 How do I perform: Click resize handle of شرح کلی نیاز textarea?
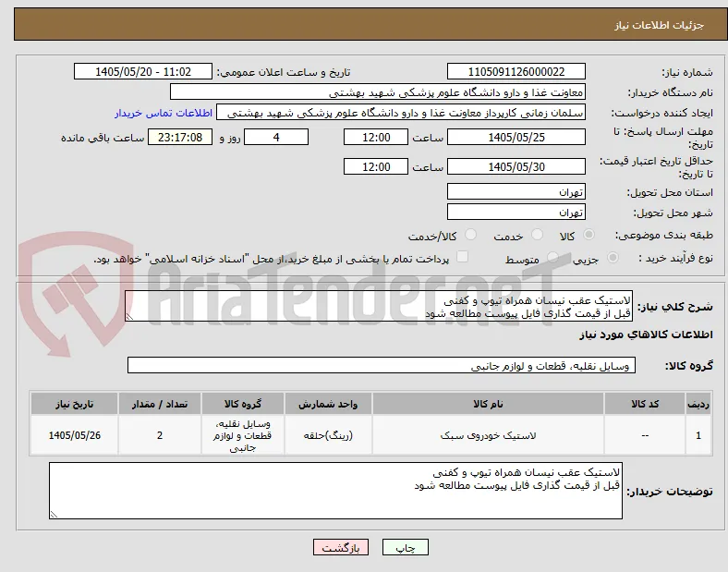129,317
